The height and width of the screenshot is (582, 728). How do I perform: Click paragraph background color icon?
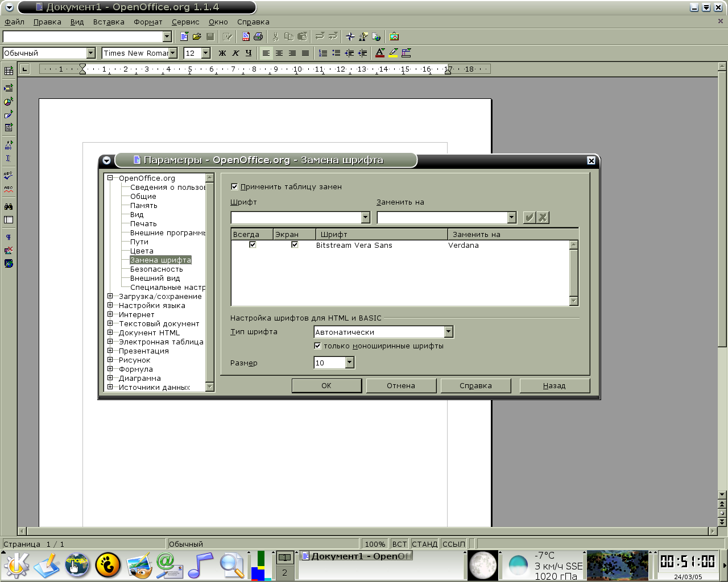pyautogui.click(x=406, y=53)
